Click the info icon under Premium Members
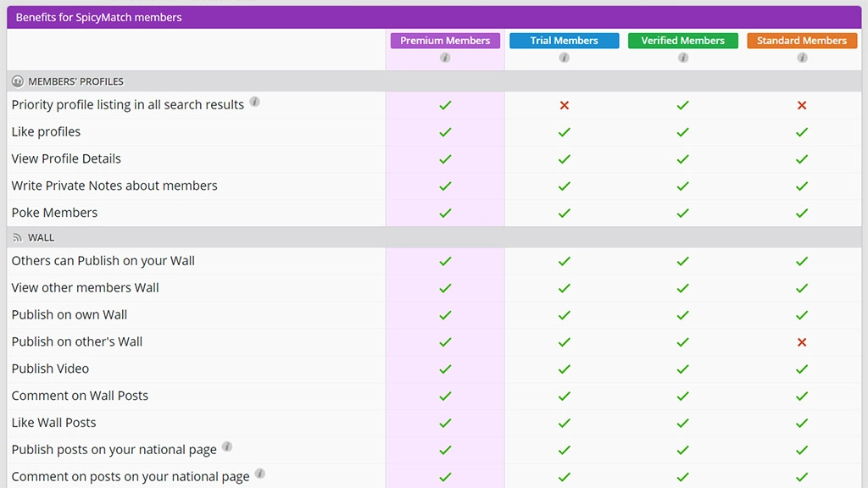This screenshot has width=868, height=488. (x=445, y=58)
